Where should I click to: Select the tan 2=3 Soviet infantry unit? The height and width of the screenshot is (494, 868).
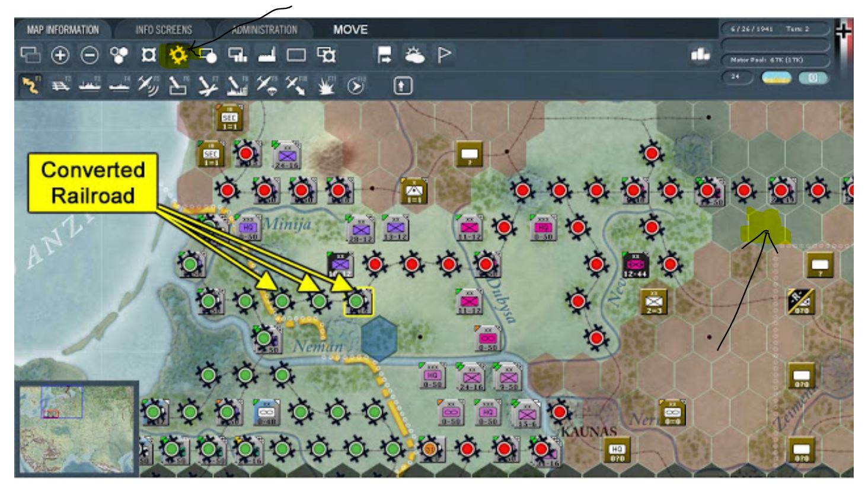655,302
